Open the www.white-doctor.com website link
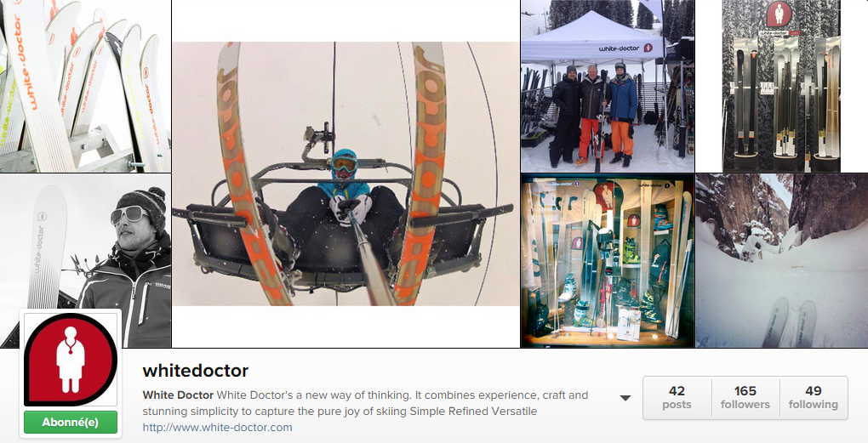868x443 pixels. tap(217, 428)
